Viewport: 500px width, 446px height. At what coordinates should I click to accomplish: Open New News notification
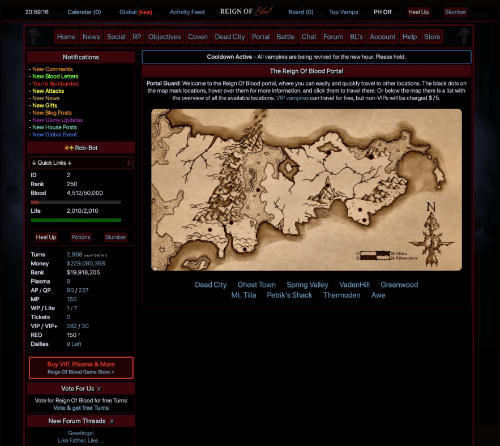click(46, 98)
